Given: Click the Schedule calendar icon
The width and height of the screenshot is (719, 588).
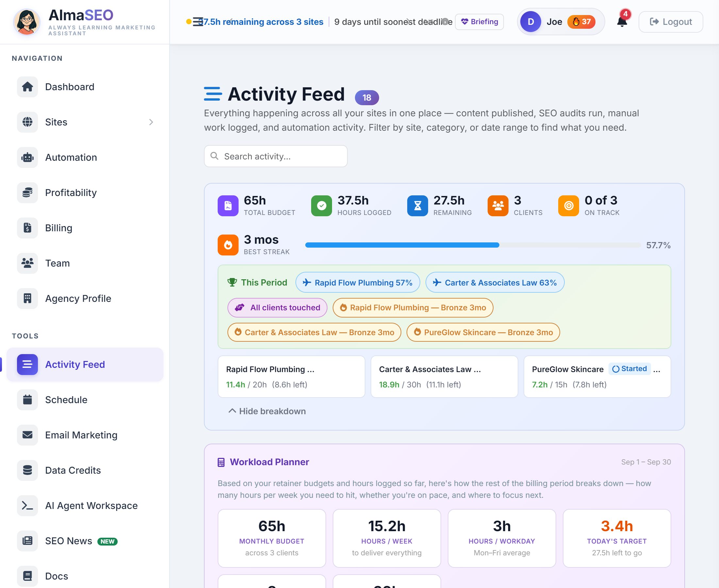Looking at the screenshot, I should [x=27, y=400].
